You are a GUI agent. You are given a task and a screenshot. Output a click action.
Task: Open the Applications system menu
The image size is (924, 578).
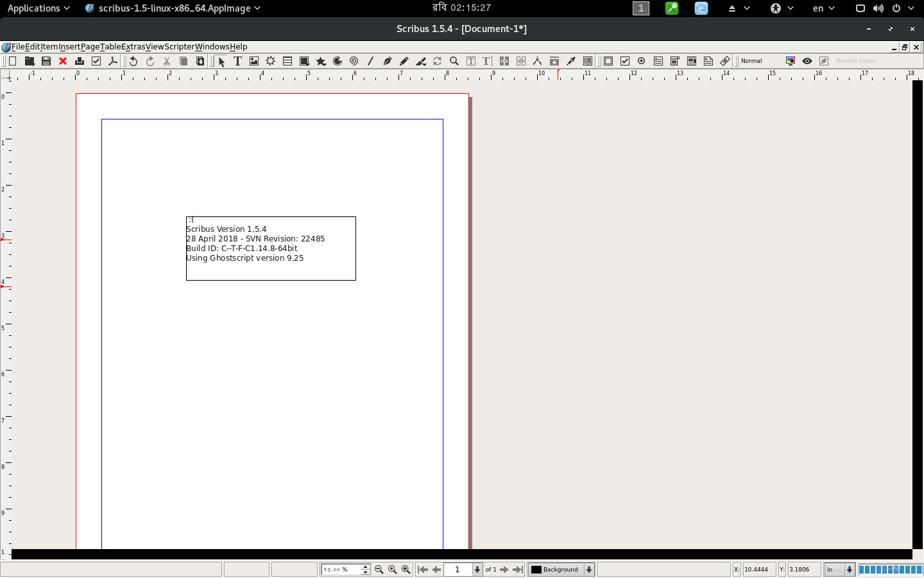point(38,8)
